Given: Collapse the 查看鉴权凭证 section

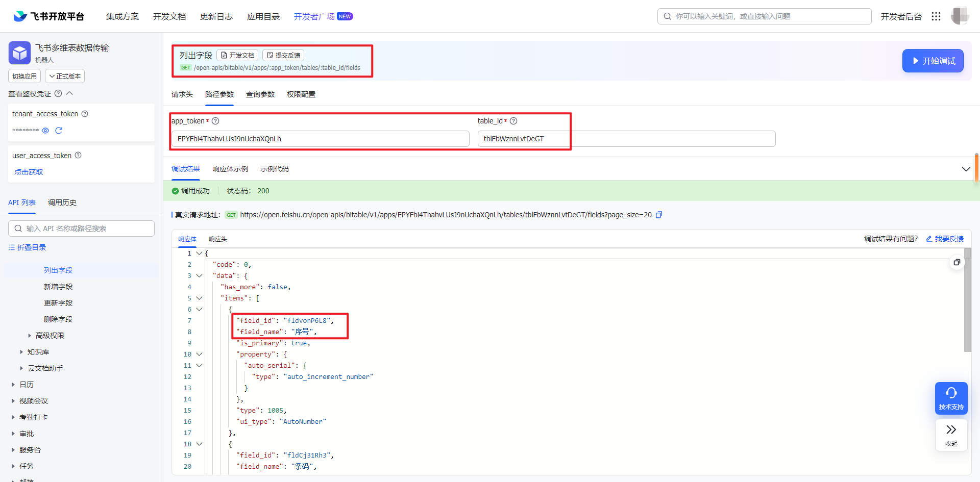Looking at the screenshot, I should [x=70, y=93].
